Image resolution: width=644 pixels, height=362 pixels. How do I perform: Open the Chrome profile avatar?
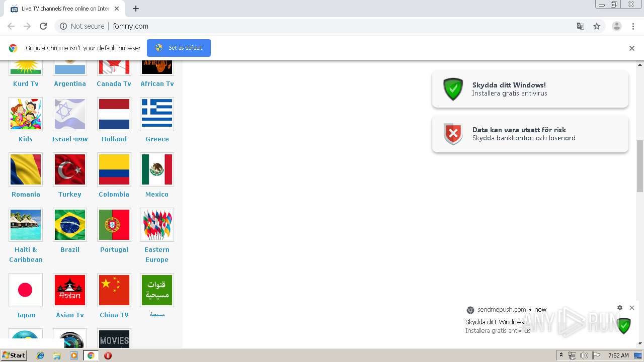point(617,26)
